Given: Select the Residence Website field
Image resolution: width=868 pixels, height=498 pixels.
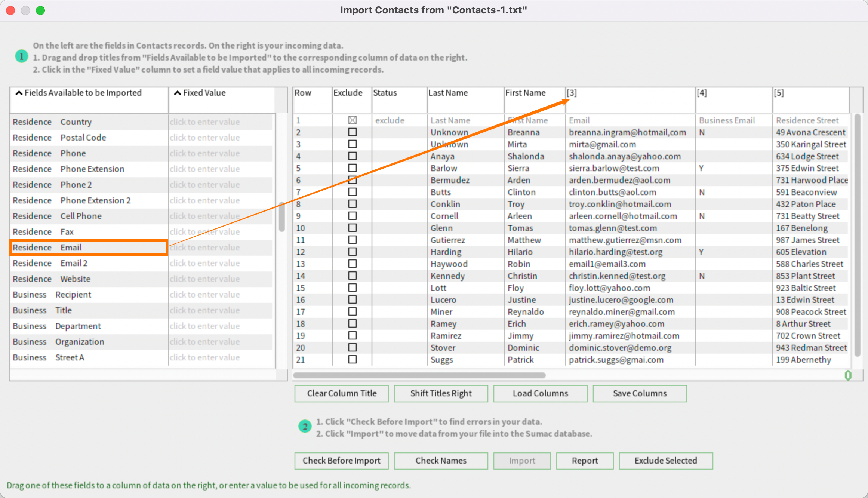Looking at the screenshot, I should (89, 279).
